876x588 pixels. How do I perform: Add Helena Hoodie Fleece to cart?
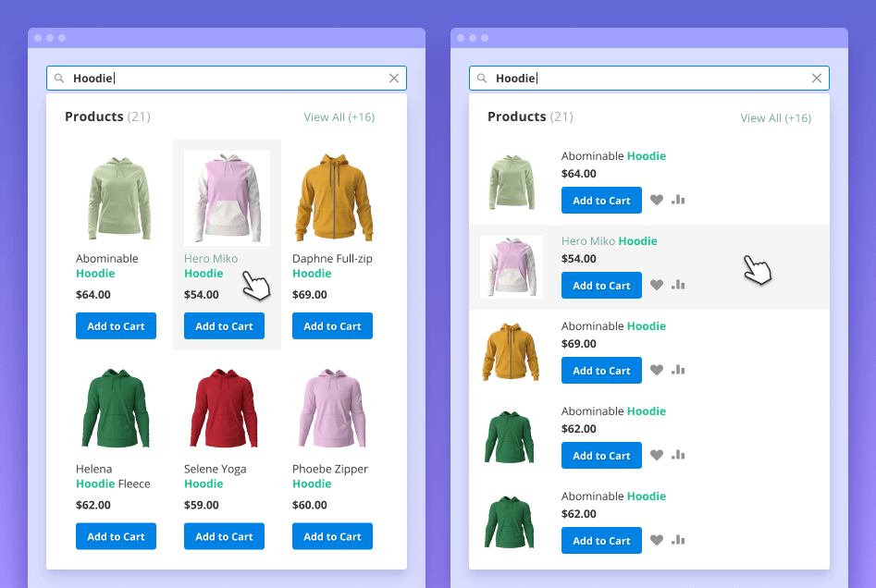pos(116,536)
